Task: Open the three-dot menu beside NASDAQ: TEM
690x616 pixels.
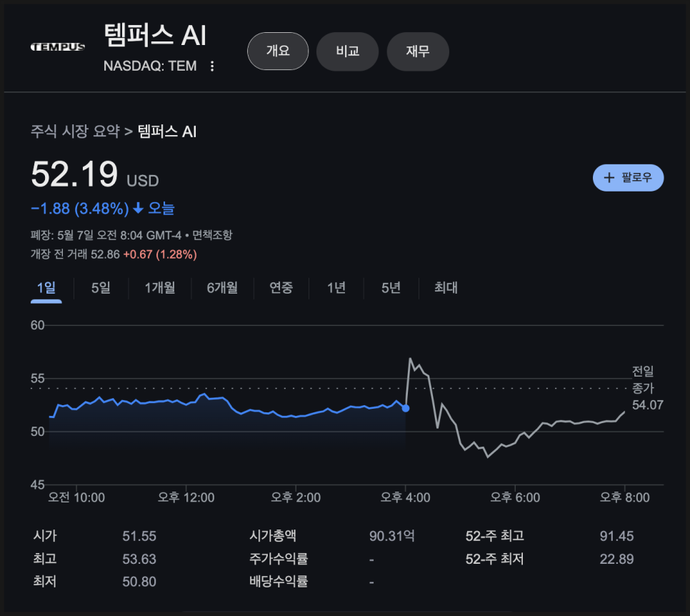Action: (x=212, y=66)
